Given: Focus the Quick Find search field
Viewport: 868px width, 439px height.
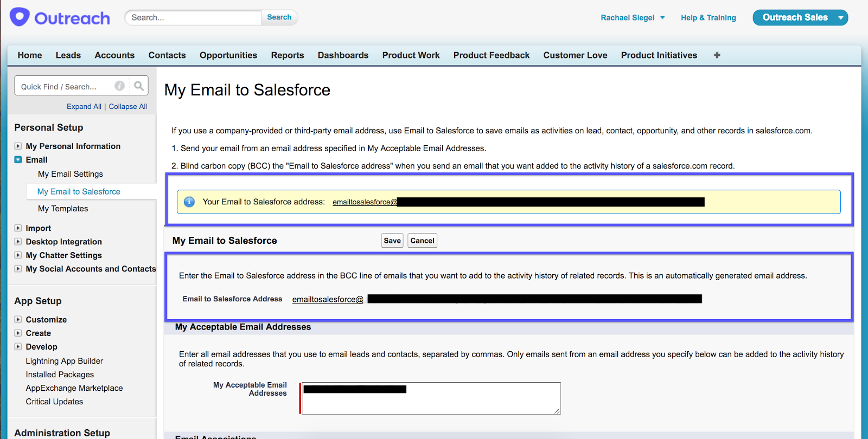Looking at the screenshot, I should pos(65,86).
